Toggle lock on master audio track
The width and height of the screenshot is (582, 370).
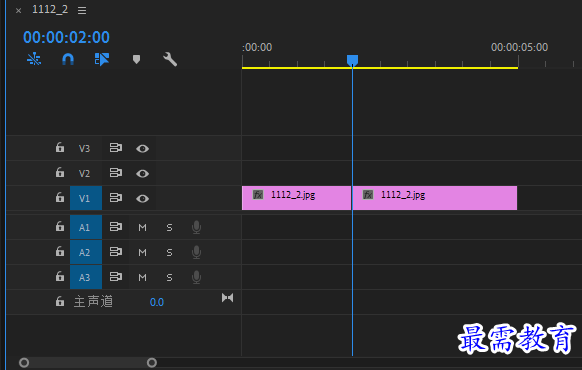point(60,301)
